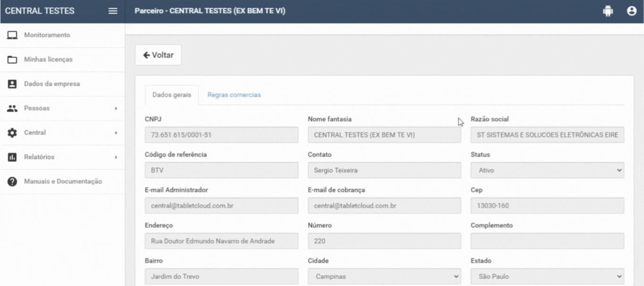Click the Relatórios chart icon
This screenshot has height=286, width=644.
click(12, 157)
